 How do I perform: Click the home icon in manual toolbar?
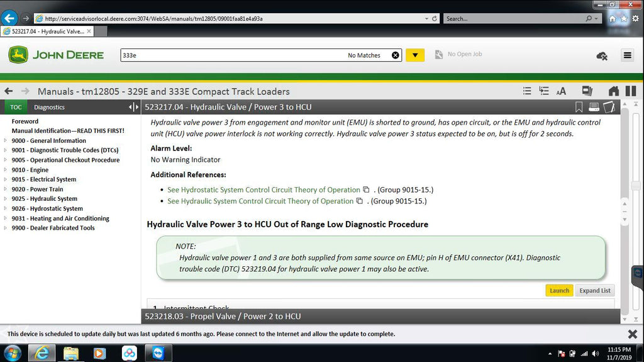click(614, 91)
